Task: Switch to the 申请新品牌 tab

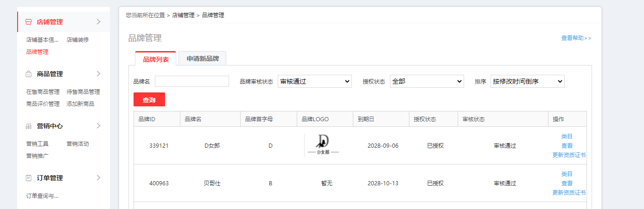Action: (x=202, y=59)
